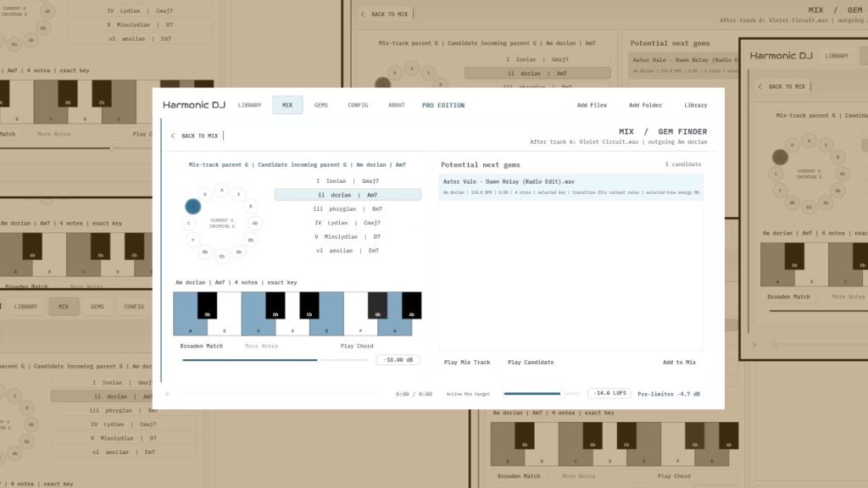Select the highlighted G node on the key wheel
868x488 pixels.
[x=192, y=207]
